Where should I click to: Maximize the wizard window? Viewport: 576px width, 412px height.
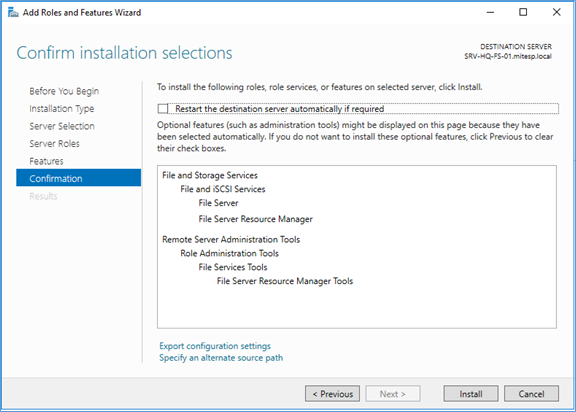(x=523, y=12)
